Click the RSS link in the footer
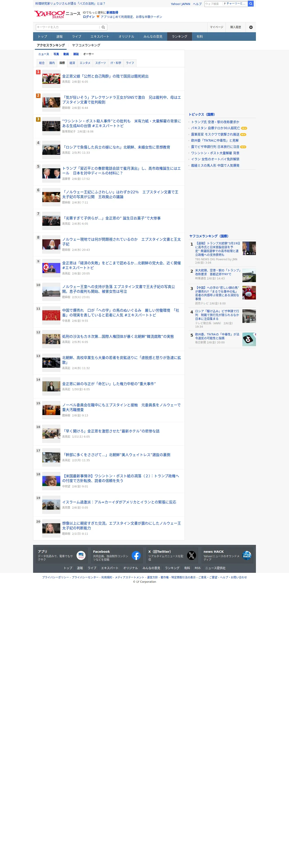Screen dimensions: 289x868 pyautogui.click(x=197, y=568)
